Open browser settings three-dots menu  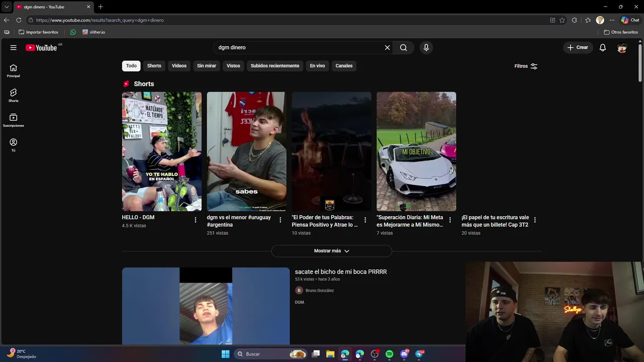pos(612,20)
